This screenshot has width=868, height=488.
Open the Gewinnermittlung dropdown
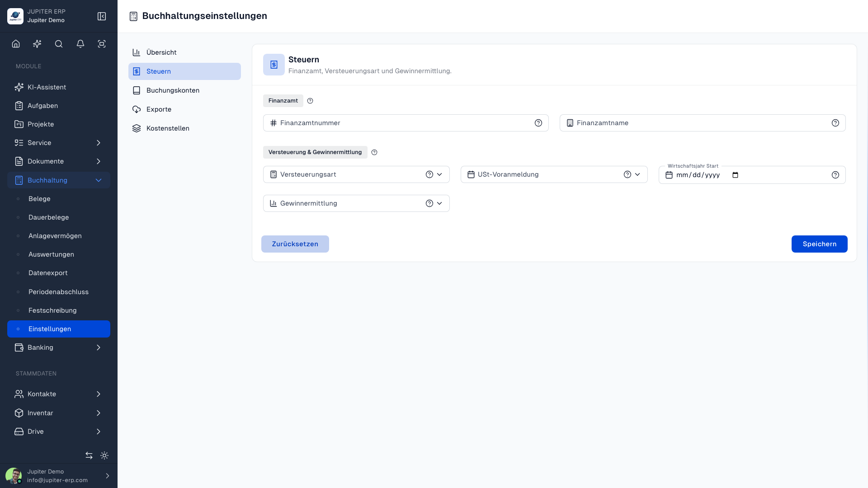pos(356,203)
